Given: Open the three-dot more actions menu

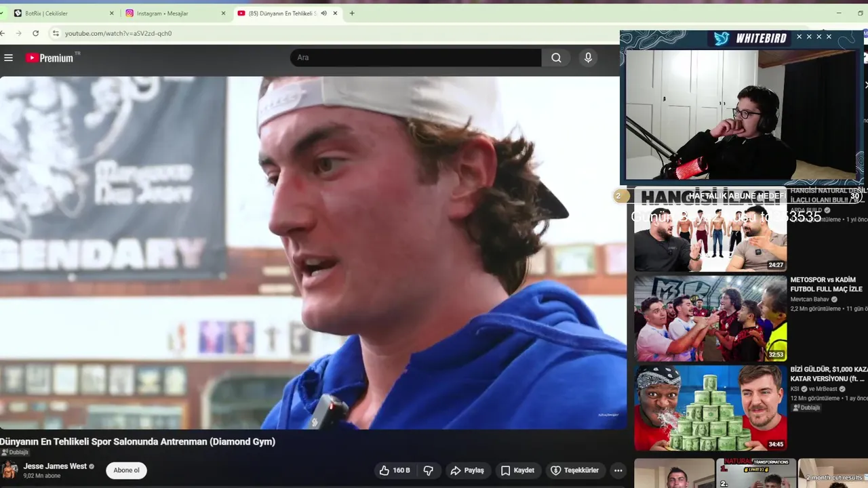Looking at the screenshot, I should click(x=618, y=470).
